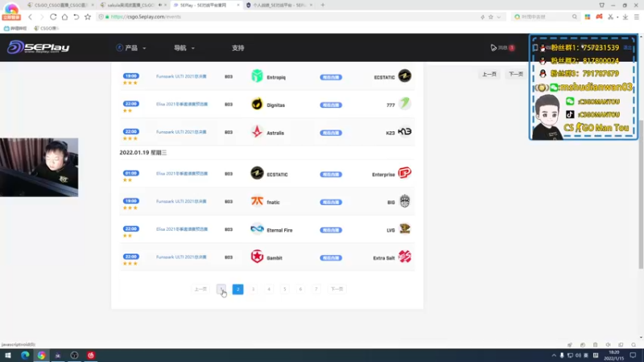
Task: Click the Dignitas team logo
Action: 257,104
